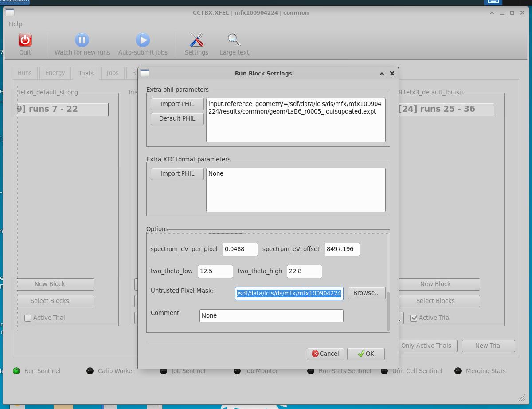Open Settings tools icon
532x409 pixels.
point(196,40)
